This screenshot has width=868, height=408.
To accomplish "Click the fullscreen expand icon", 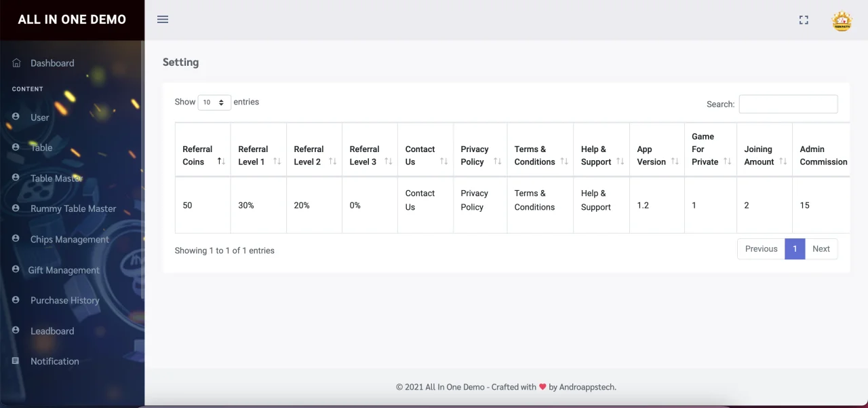I will click(x=804, y=20).
